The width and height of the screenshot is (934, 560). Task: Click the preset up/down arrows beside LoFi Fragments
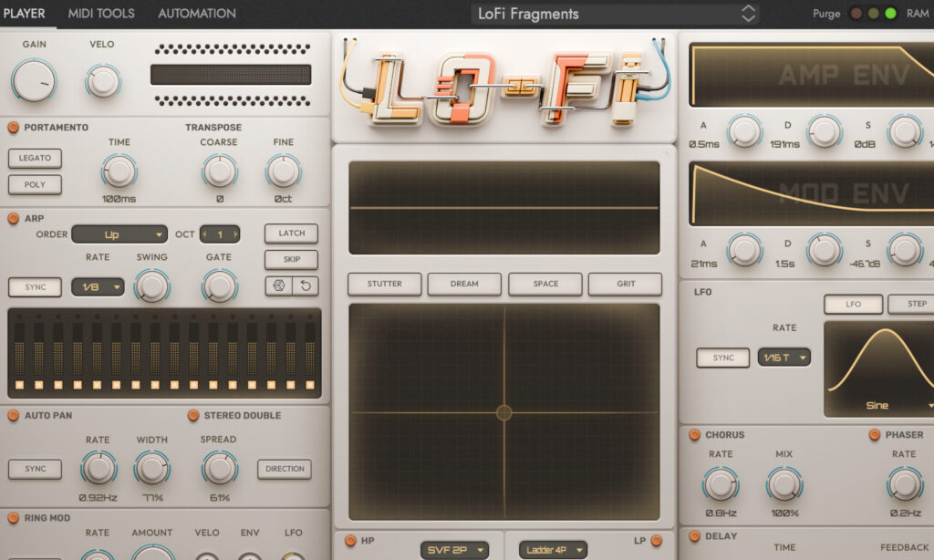click(x=748, y=14)
